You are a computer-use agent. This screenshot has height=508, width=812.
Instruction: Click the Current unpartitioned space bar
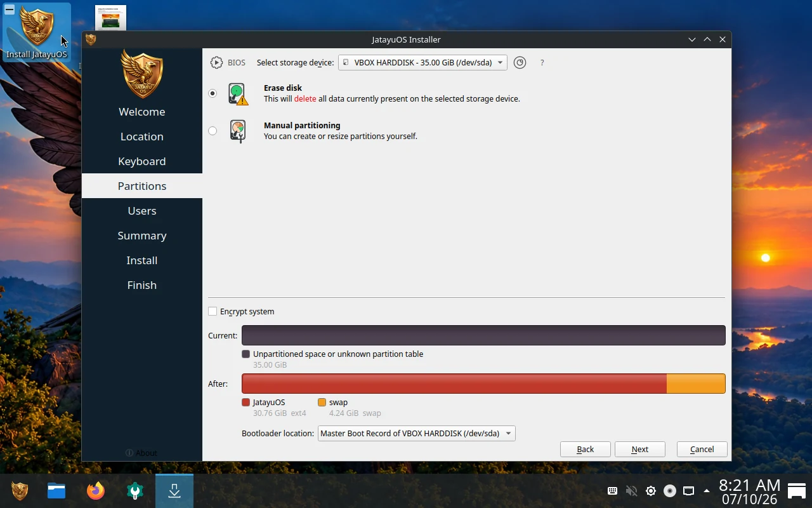(483, 335)
